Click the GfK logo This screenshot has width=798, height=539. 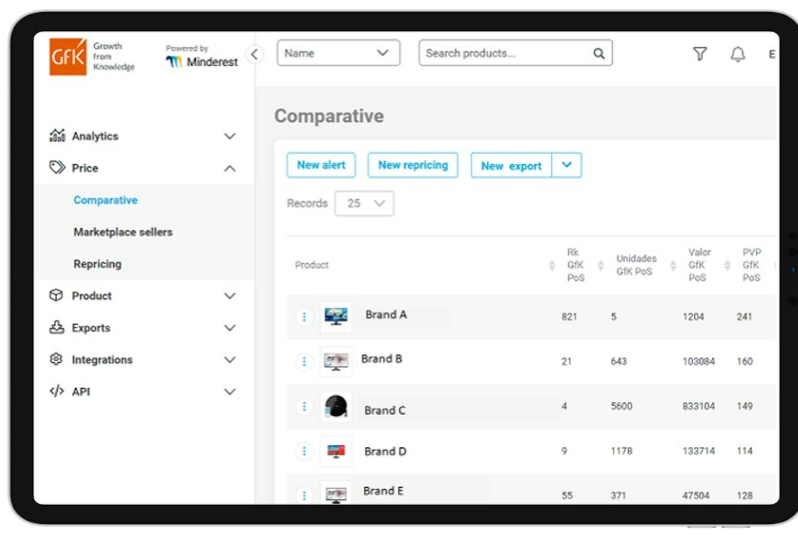coord(69,57)
